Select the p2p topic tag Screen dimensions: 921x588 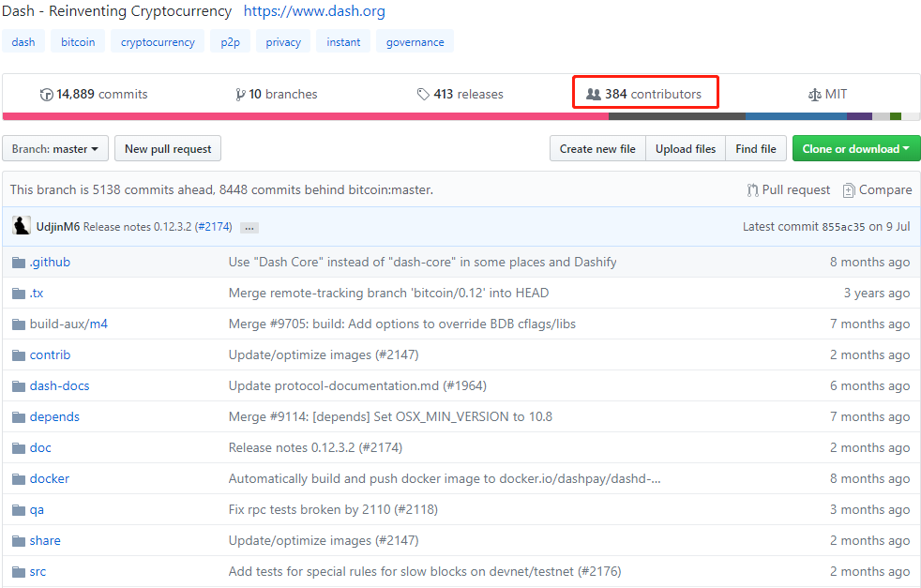point(231,41)
